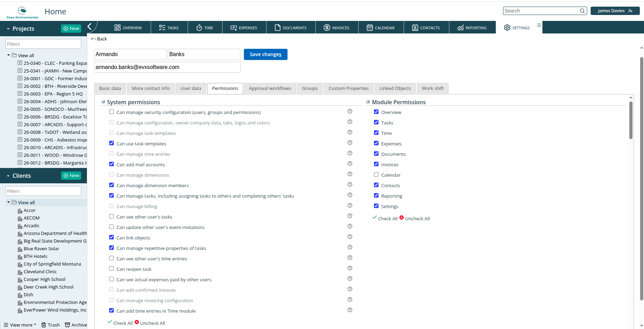Collapse the Clients panel header arrow
The height and width of the screenshot is (329, 644).
click(8, 176)
